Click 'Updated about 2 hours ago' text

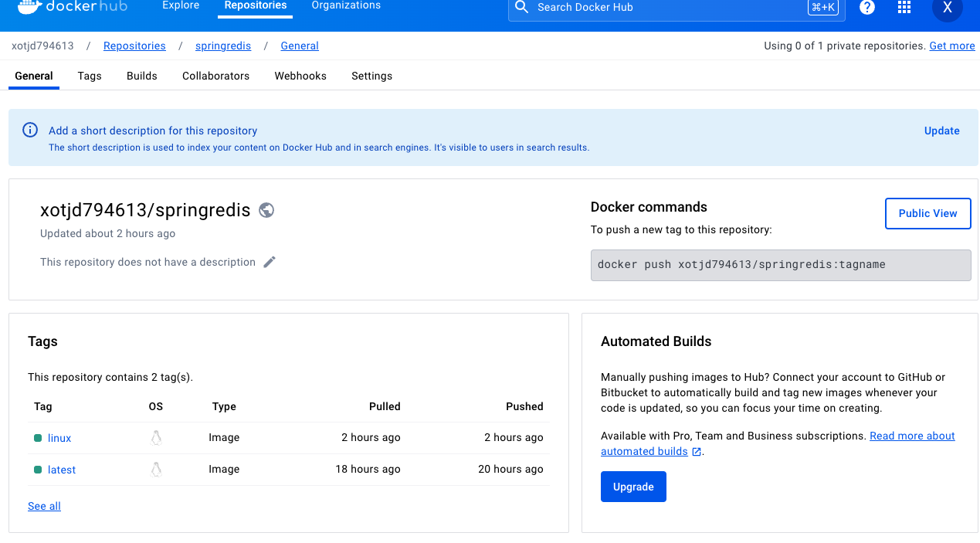click(107, 233)
